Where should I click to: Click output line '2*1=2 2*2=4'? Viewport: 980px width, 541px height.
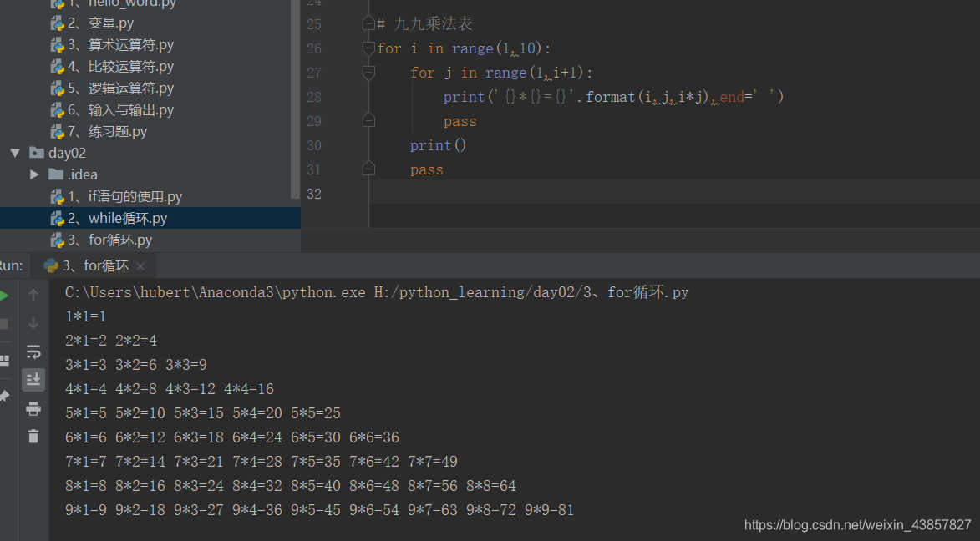pyautogui.click(x=111, y=341)
